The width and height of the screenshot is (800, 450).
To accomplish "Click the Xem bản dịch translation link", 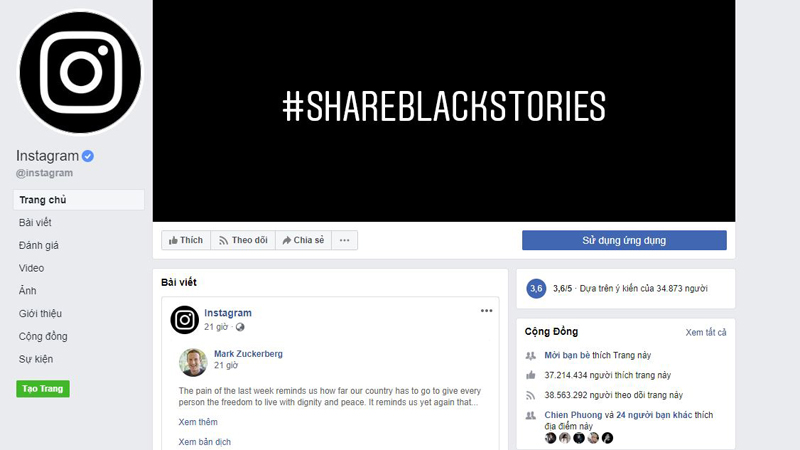I will (x=205, y=442).
